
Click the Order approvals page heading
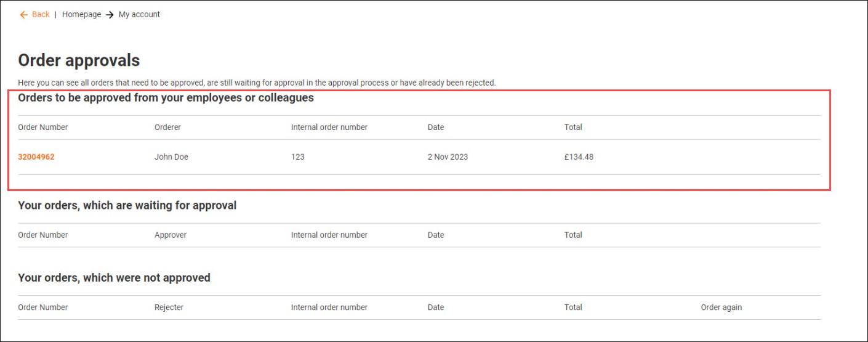79,60
